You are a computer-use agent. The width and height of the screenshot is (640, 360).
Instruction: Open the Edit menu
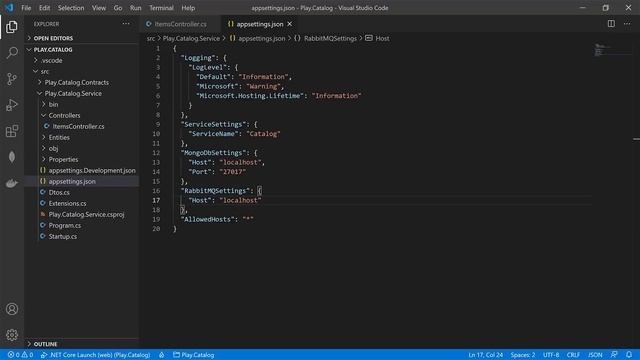[x=44, y=8]
